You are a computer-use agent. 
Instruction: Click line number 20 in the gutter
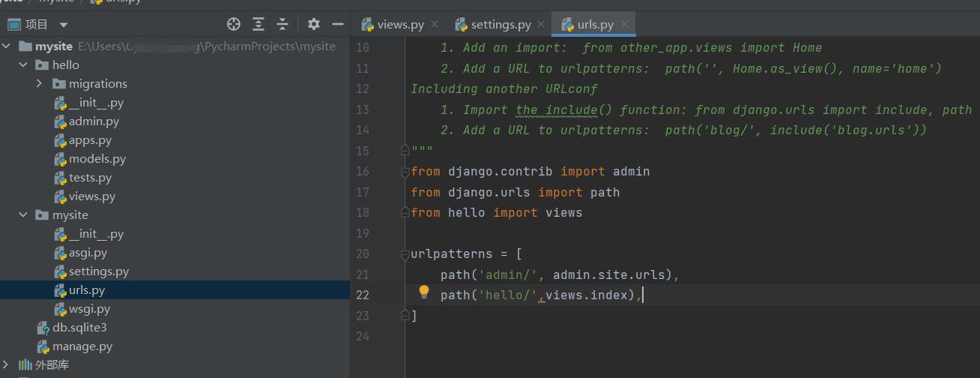(x=362, y=253)
